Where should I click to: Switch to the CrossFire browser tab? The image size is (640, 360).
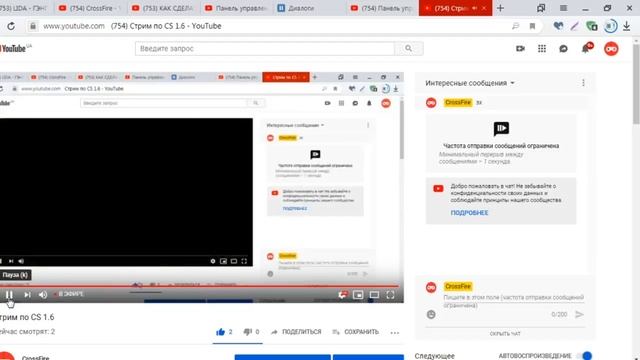pos(90,8)
